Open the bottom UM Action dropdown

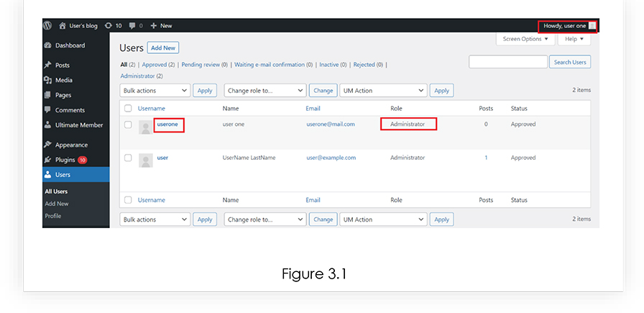point(384,219)
